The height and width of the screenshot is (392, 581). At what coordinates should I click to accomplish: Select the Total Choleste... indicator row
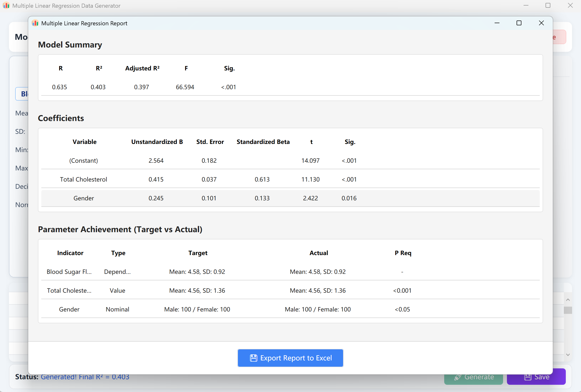(290, 290)
